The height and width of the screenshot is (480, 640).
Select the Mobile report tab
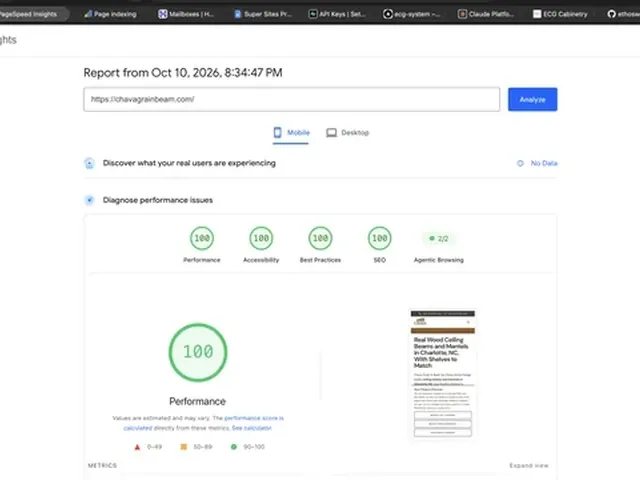291,133
